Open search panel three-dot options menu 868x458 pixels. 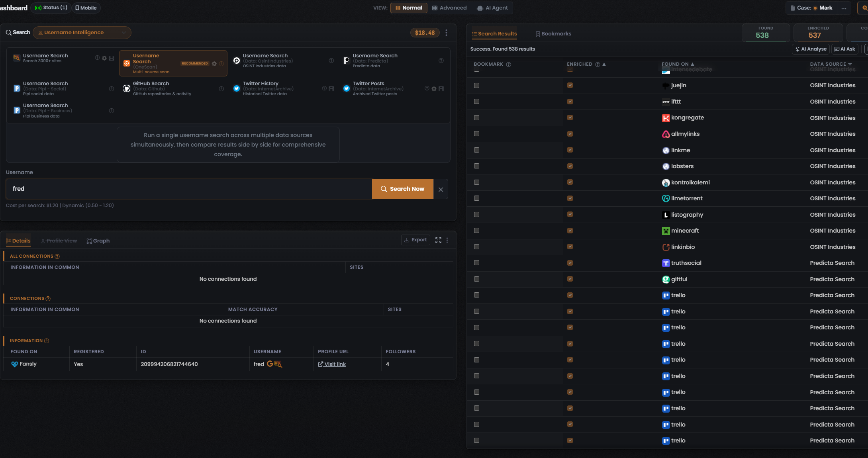pos(446,33)
